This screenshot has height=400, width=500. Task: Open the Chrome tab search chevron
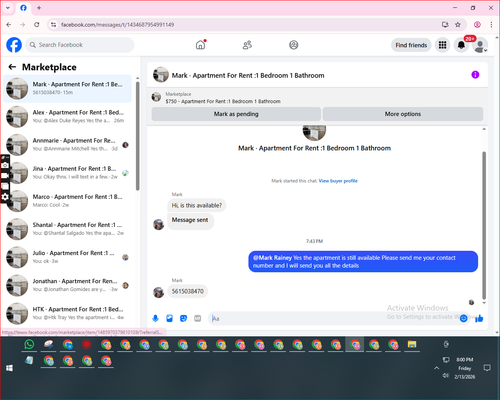(8, 8)
